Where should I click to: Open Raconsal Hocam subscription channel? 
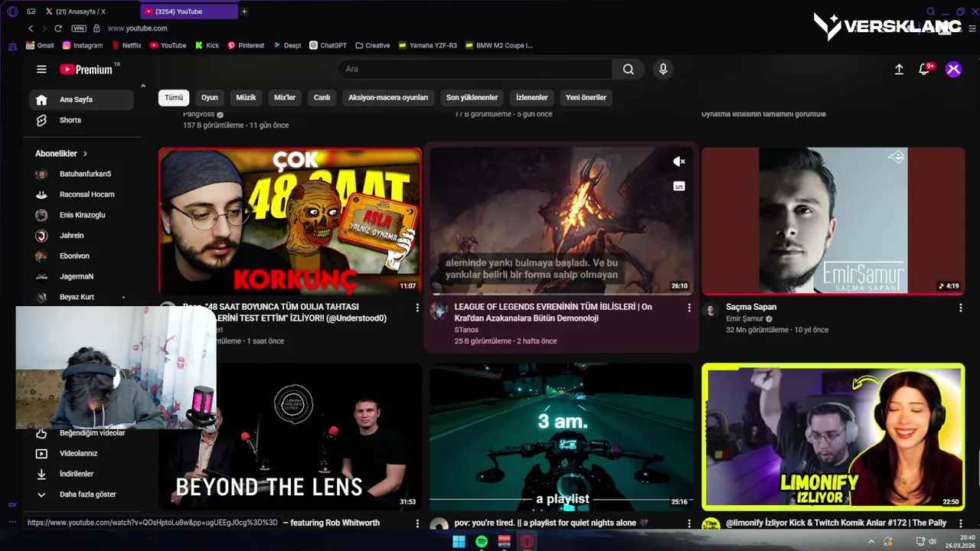81,194
